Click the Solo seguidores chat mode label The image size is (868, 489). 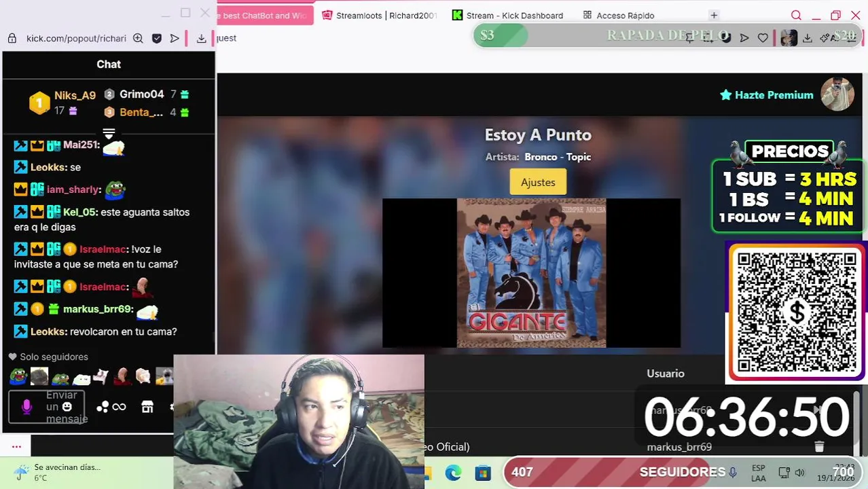(54, 357)
